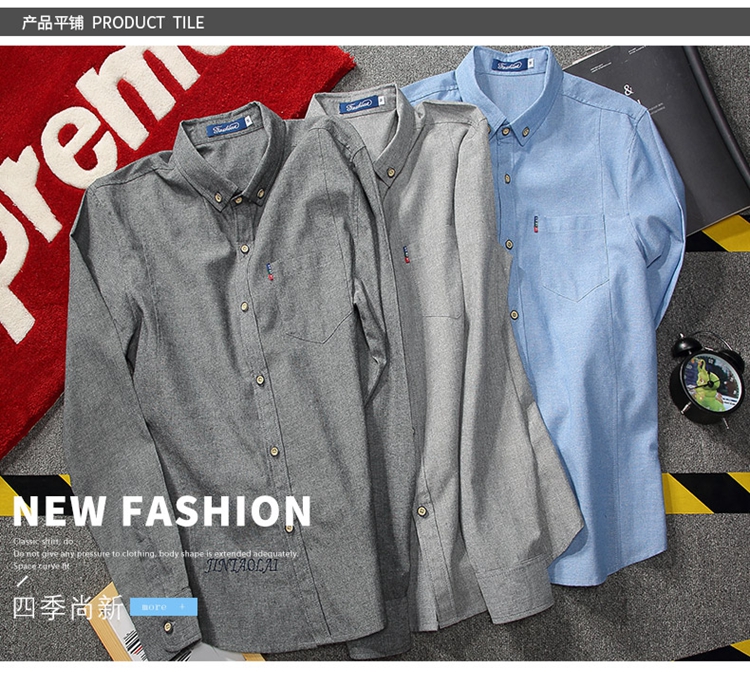The width and height of the screenshot is (750, 686).
Task: Click the 'PRODUCT TILE' header text
Action: click(x=148, y=22)
